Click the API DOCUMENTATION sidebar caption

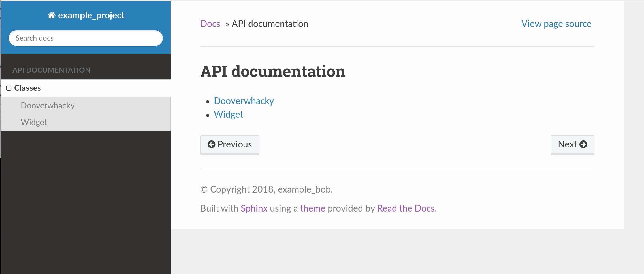(x=51, y=70)
